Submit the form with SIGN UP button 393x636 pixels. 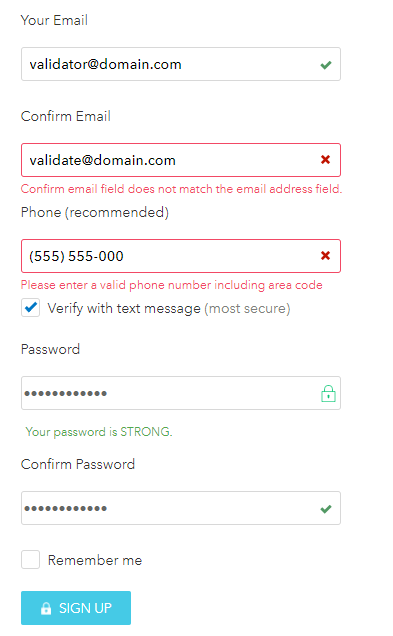[76, 608]
